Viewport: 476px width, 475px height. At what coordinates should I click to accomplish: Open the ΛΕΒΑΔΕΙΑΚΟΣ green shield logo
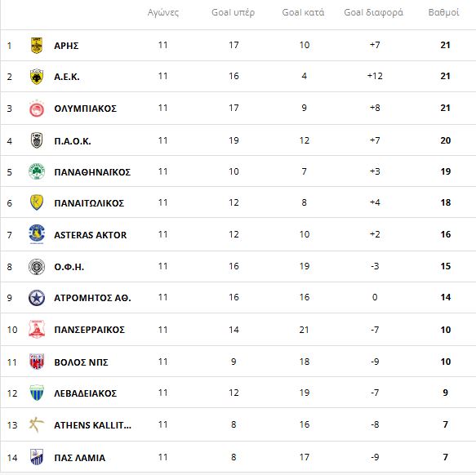pos(37,393)
